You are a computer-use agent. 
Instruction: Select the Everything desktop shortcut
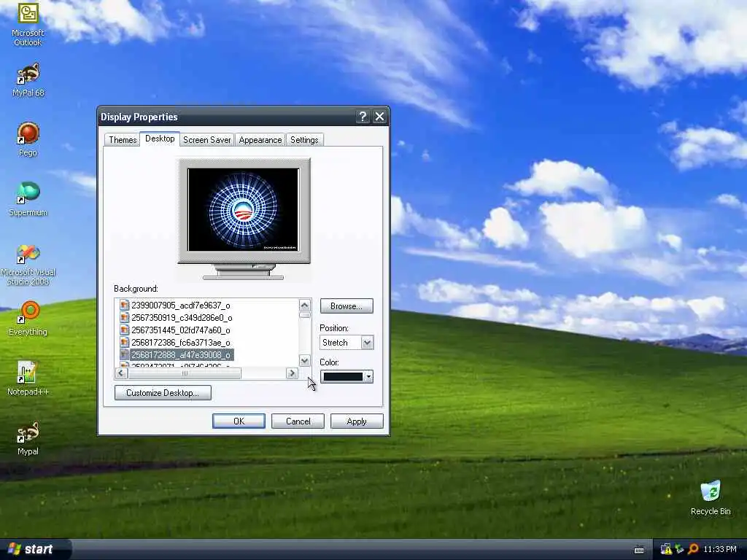pos(28,319)
